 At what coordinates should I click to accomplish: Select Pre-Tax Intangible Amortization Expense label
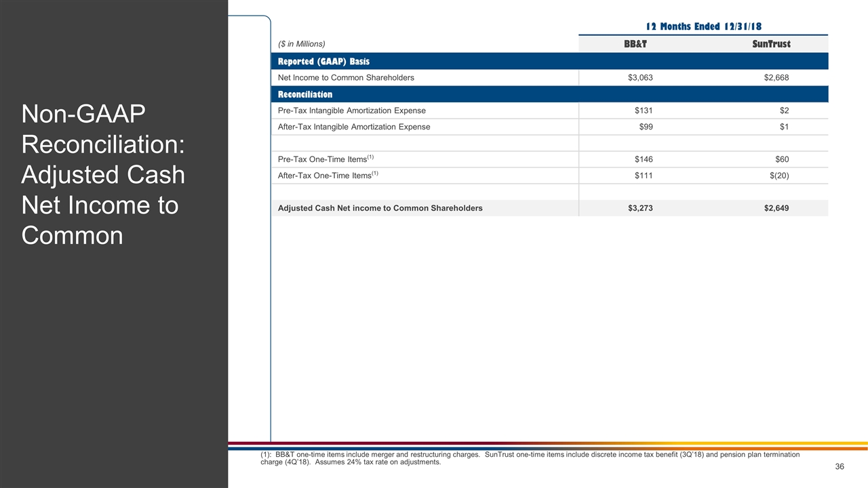pos(352,110)
